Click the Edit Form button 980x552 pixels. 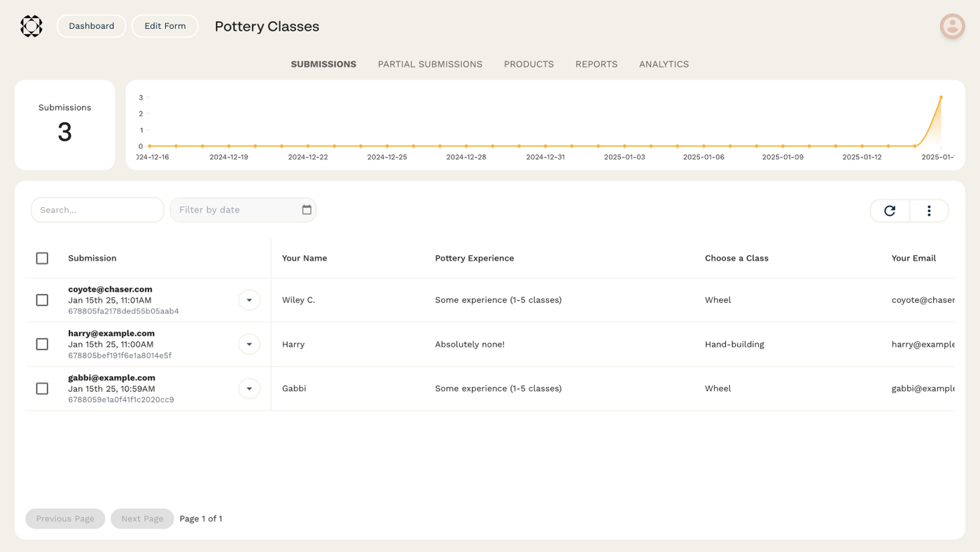pos(165,26)
